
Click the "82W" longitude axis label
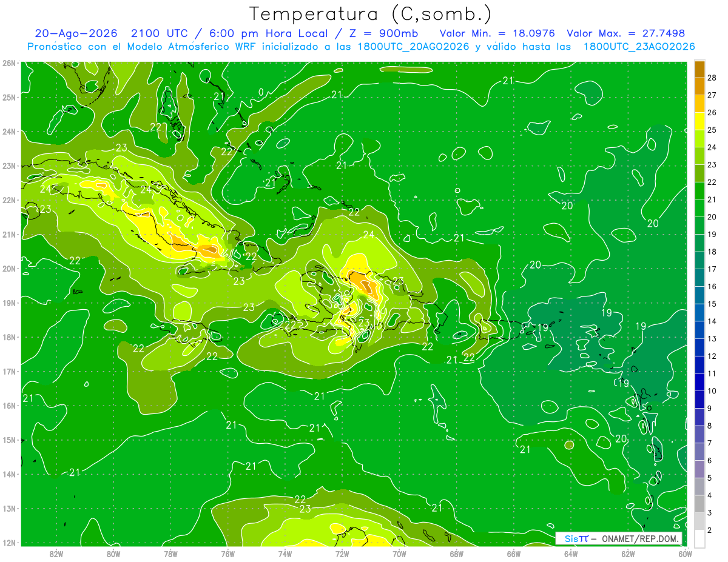(56, 554)
